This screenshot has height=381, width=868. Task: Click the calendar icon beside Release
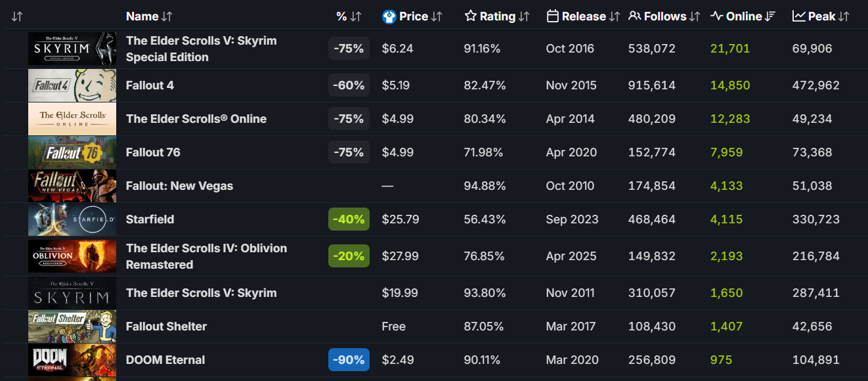coord(553,16)
